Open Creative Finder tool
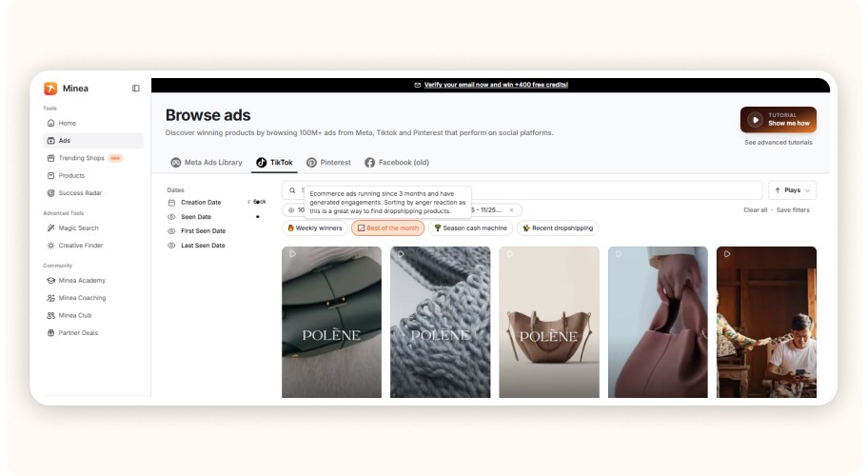 93,246
